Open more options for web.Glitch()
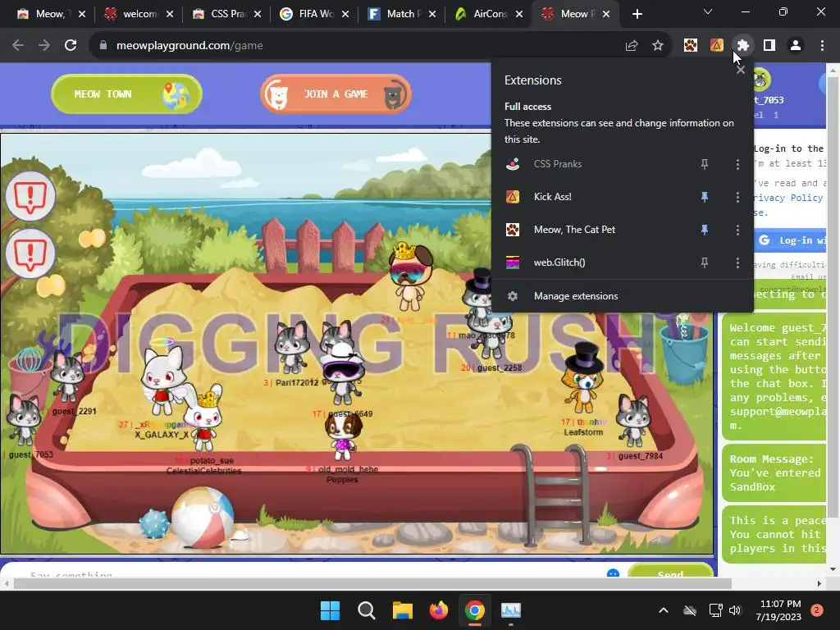Viewport: 840px width, 630px height. [737, 262]
